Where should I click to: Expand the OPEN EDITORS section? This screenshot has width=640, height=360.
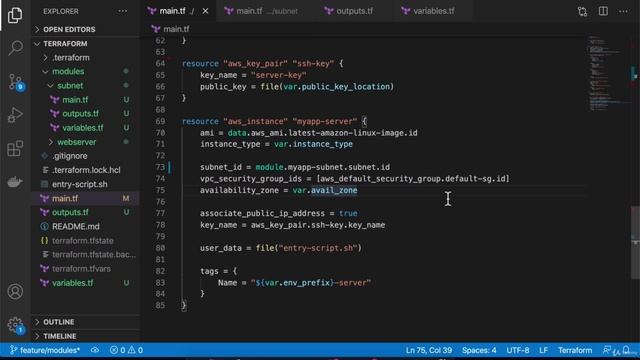(85, 29)
